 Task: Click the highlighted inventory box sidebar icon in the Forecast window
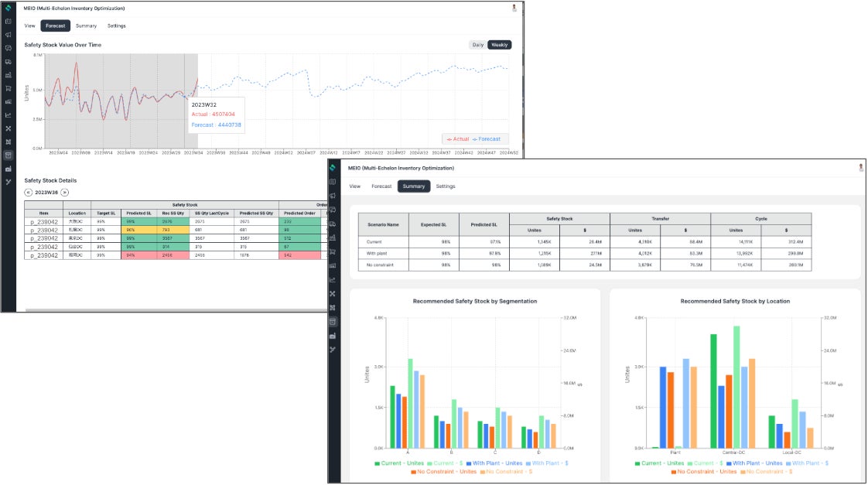click(x=9, y=155)
